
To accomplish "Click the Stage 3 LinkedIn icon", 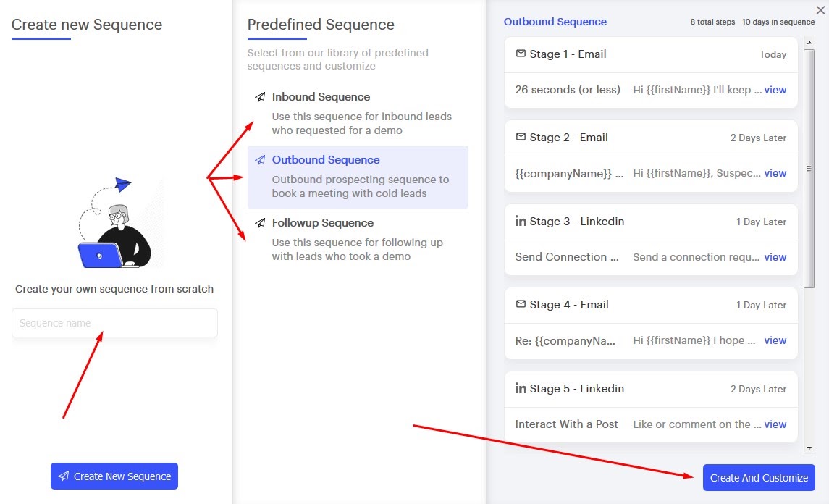I will point(521,221).
